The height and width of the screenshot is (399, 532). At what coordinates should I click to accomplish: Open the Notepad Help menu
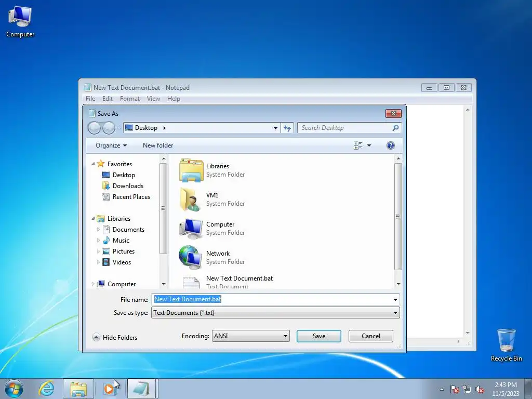point(174,99)
